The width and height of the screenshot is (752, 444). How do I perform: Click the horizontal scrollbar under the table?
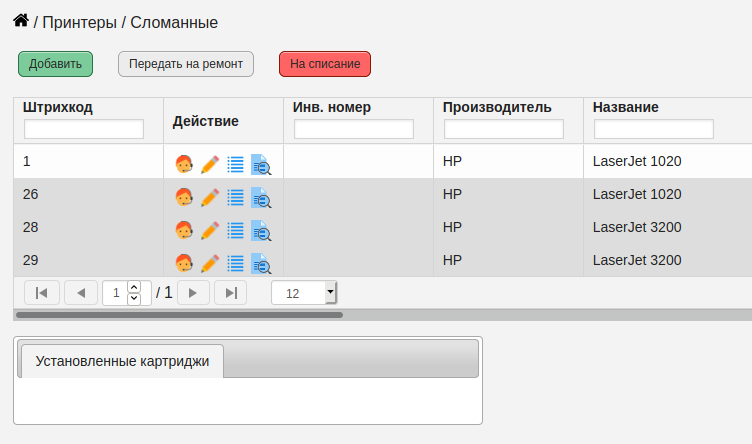[x=179, y=315]
